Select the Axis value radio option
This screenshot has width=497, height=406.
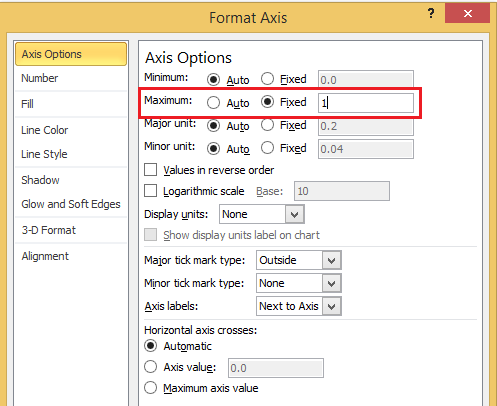point(151,367)
